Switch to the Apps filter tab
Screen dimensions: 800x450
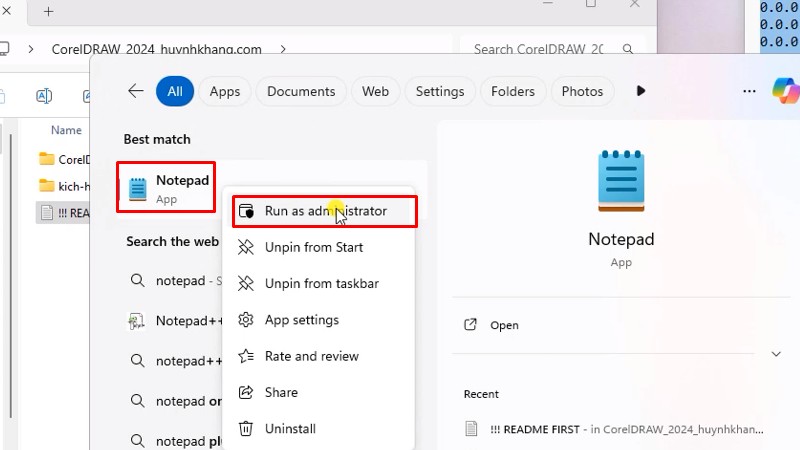[224, 91]
